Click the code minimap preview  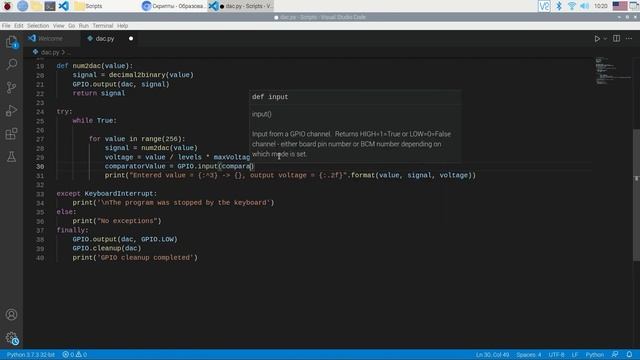pos(612,71)
